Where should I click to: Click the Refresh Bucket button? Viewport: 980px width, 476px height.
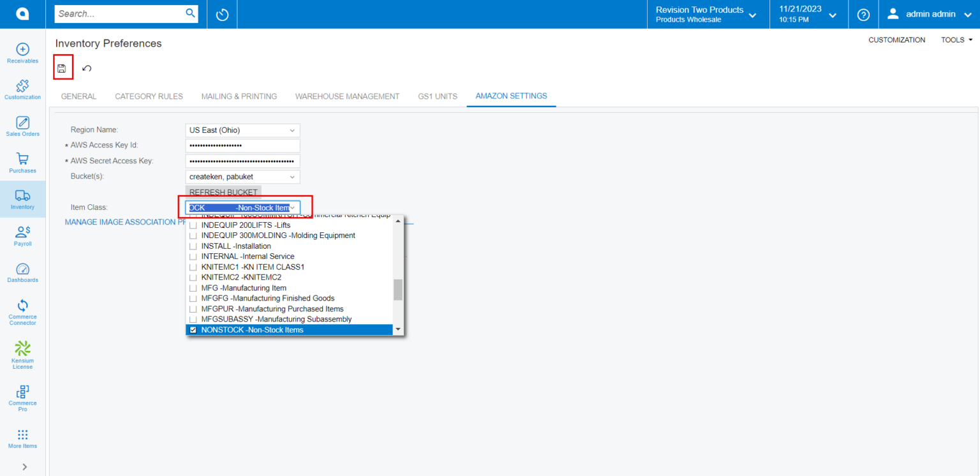(x=223, y=192)
